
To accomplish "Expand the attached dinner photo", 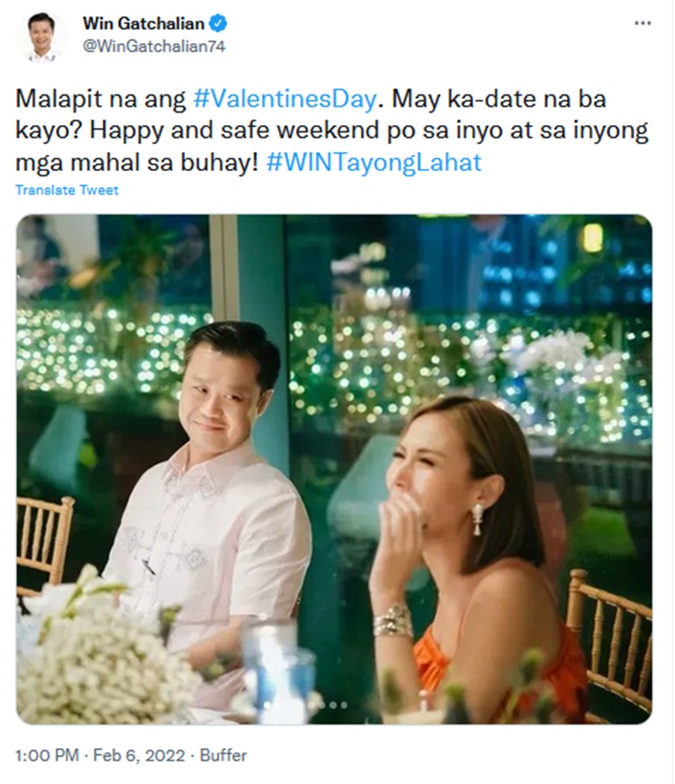I will click(x=334, y=469).
